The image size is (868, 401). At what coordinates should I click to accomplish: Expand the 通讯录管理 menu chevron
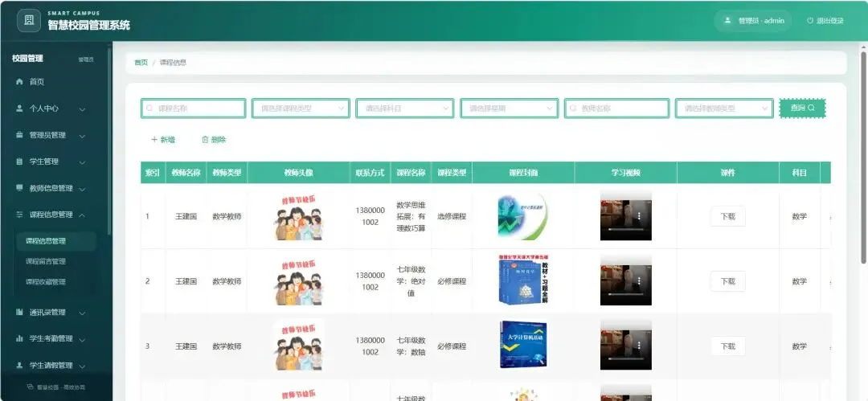82,313
